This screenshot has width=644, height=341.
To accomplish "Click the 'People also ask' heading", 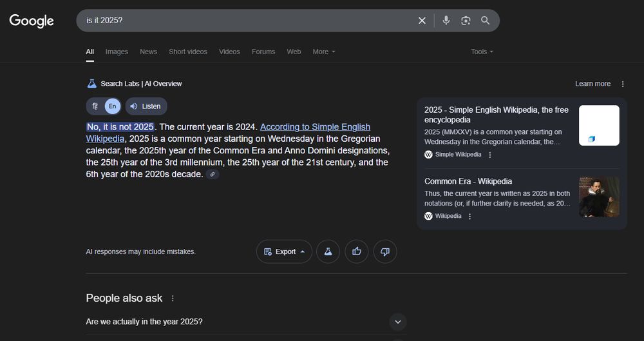I will 124,298.
